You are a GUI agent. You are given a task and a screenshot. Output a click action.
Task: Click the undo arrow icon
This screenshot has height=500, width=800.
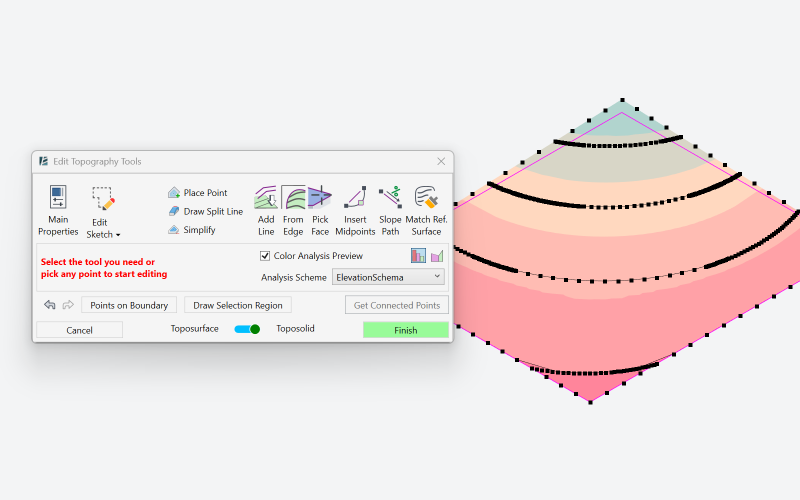pyautogui.click(x=49, y=305)
